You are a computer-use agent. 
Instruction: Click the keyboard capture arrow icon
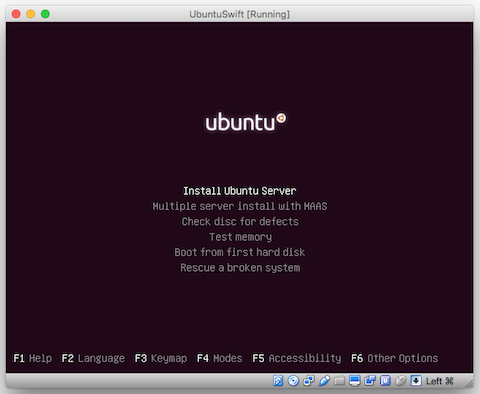tap(416, 380)
